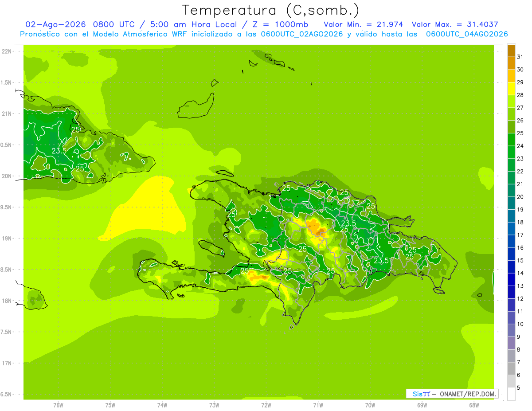Click the 'Valor Min. = 21.974' value

click(x=363, y=24)
